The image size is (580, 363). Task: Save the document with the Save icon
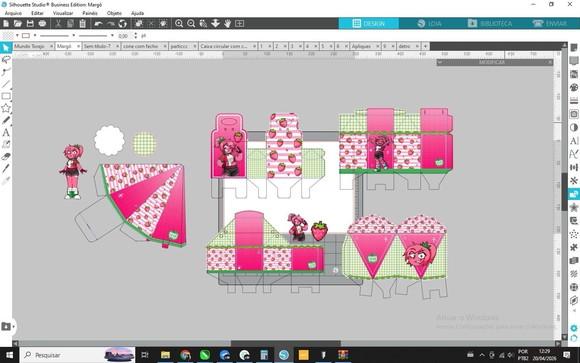[x=30, y=23]
